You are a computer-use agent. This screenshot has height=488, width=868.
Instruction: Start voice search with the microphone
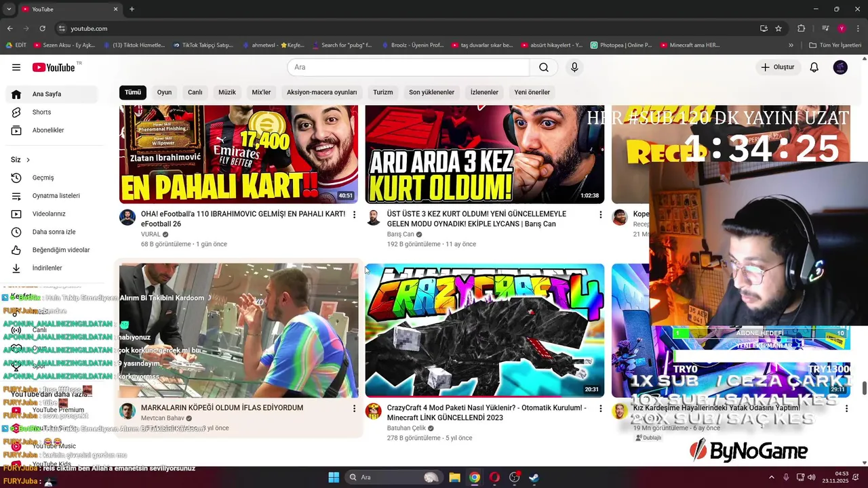click(574, 67)
